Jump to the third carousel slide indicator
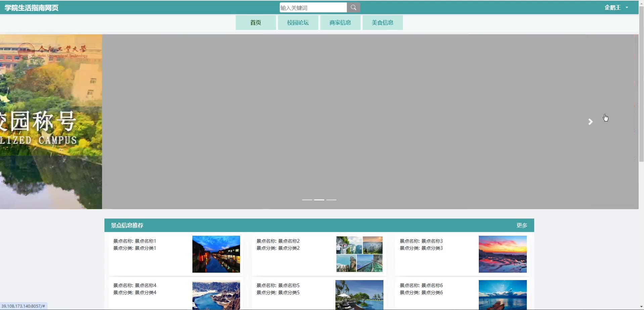 [331, 200]
